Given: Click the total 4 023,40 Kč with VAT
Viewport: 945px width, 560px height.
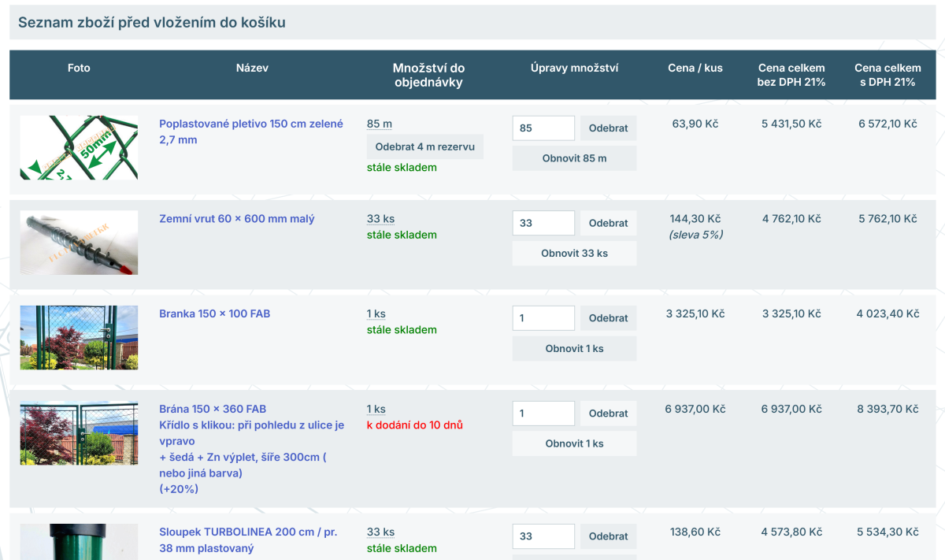Looking at the screenshot, I should (x=888, y=313).
